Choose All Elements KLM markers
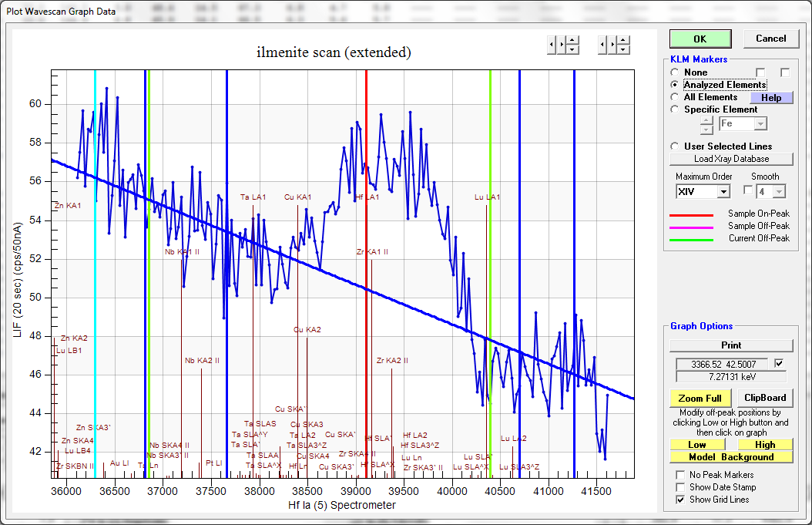812x525 pixels. [675, 97]
